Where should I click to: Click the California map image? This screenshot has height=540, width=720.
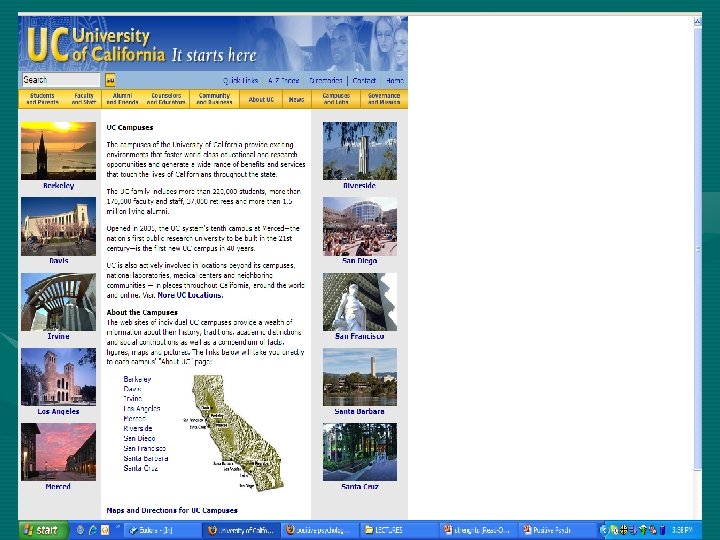click(x=234, y=433)
